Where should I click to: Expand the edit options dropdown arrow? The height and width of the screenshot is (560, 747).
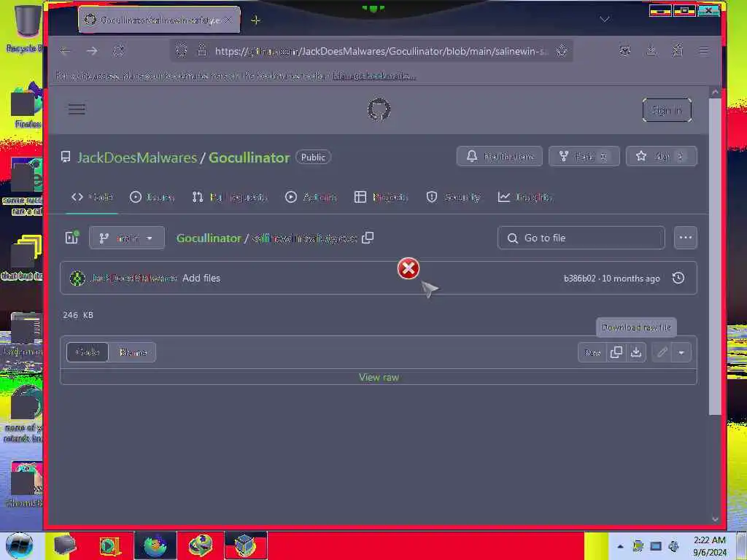(681, 352)
